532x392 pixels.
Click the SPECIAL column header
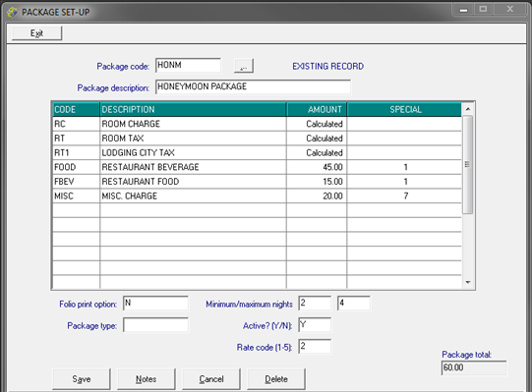[404, 109]
